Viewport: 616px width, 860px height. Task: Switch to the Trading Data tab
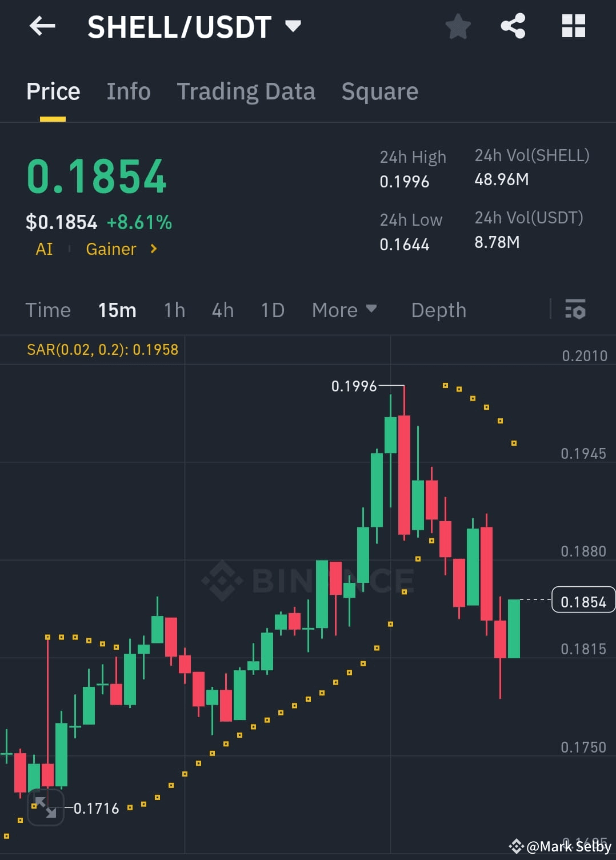(x=246, y=91)
